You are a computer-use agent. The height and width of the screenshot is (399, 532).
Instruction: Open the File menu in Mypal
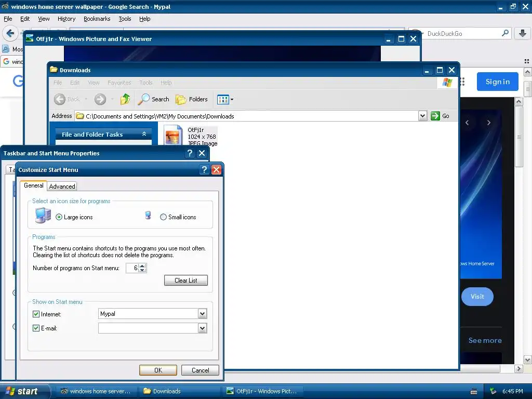point(8,19)
